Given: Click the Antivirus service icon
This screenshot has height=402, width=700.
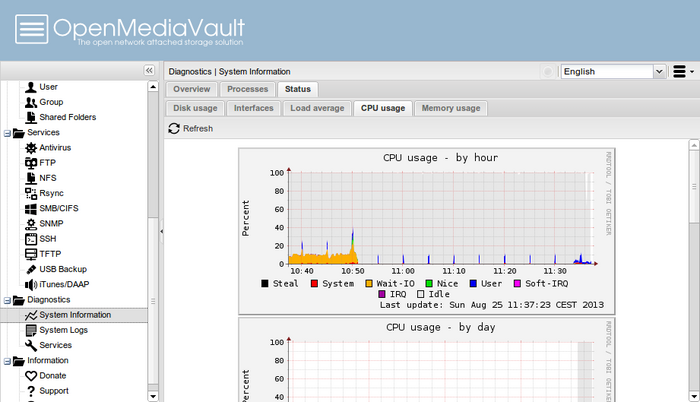Looking at the screenshot, I should [x=31, y=147].
